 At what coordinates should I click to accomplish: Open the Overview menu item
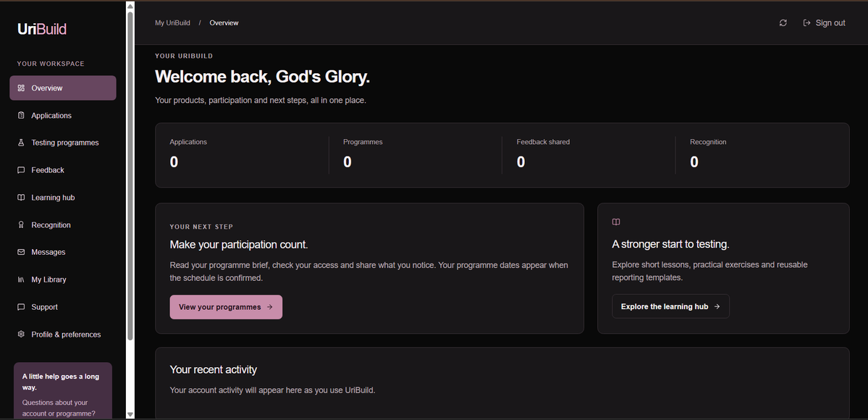tap(62, 88)
